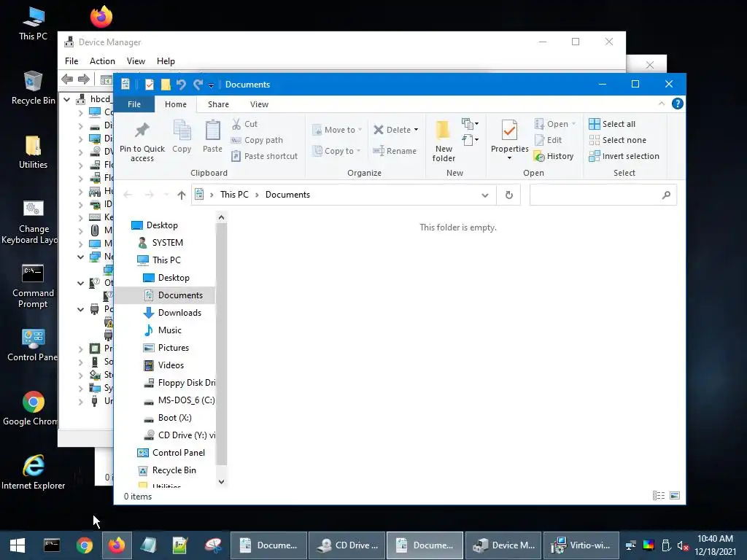Viewport: 747px width, 560px height.
Task: Switch to the Share ribbon tab
Action: click(x=218, y=104)
